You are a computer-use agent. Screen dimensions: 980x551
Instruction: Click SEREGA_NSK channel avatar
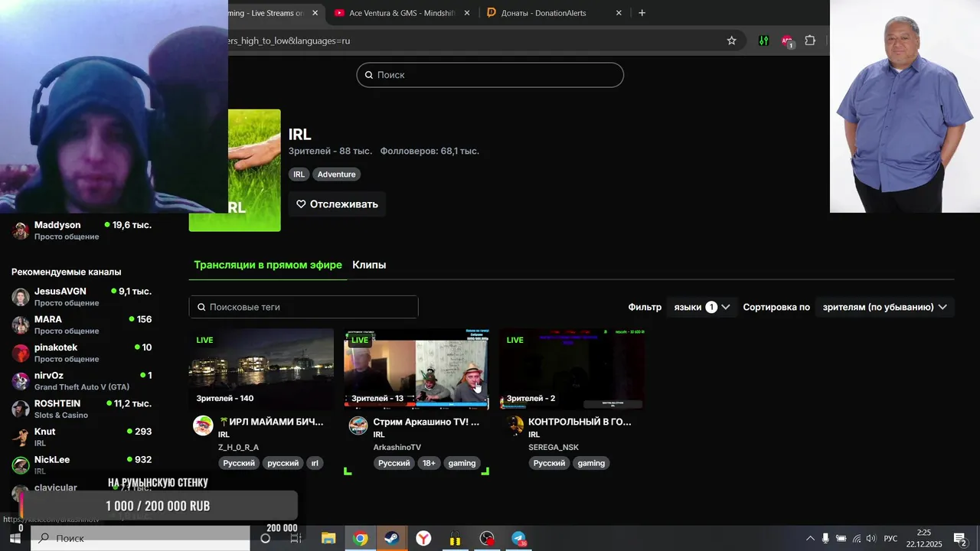(x=514, y=426)
